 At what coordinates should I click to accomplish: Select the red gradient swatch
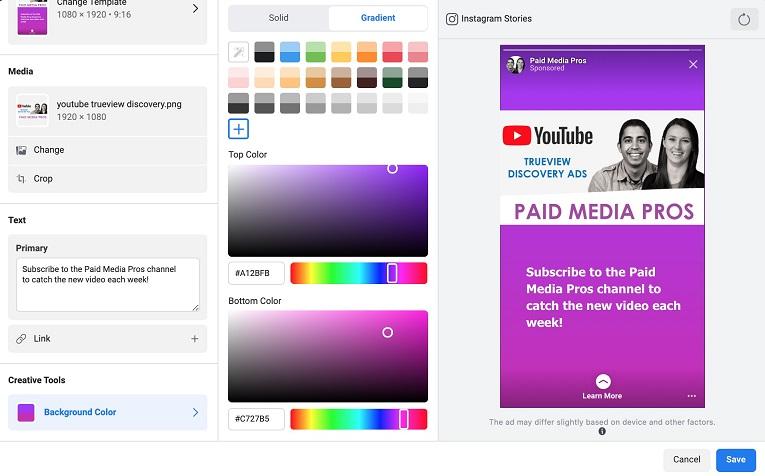pos(392,52)
